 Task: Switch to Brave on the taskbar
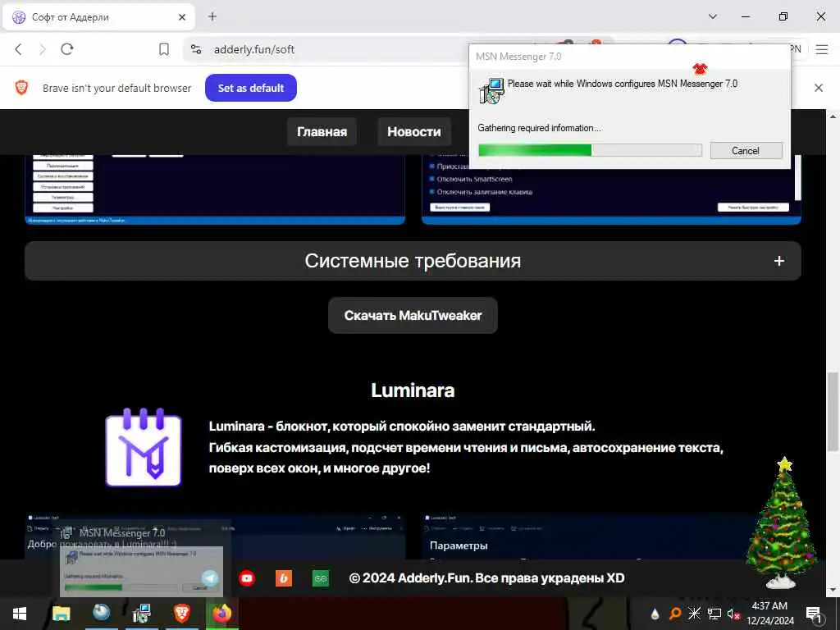(181, 614)
